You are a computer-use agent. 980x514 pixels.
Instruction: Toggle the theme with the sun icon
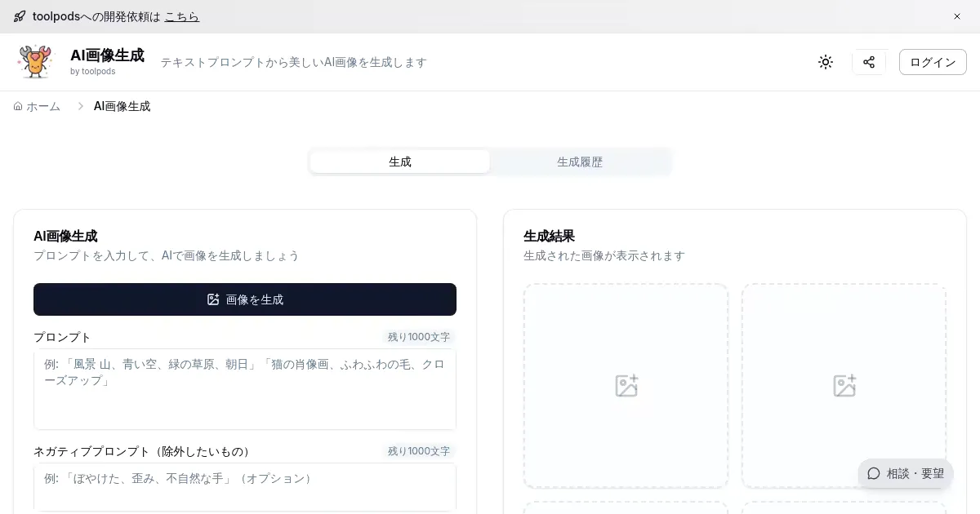tap(826, 62)
